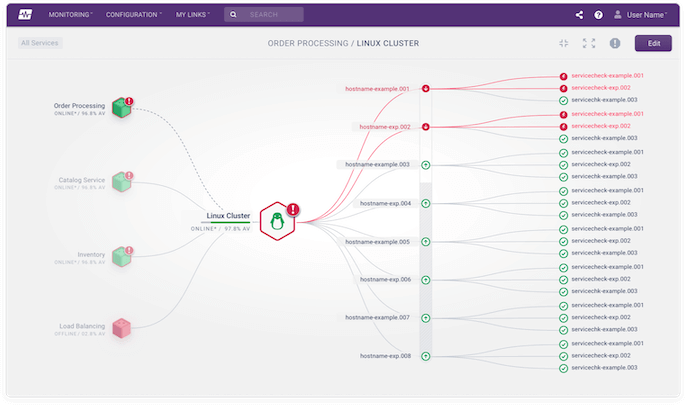Open help via the question mark icon
The image size is (685, 405).
click(599, 15)
